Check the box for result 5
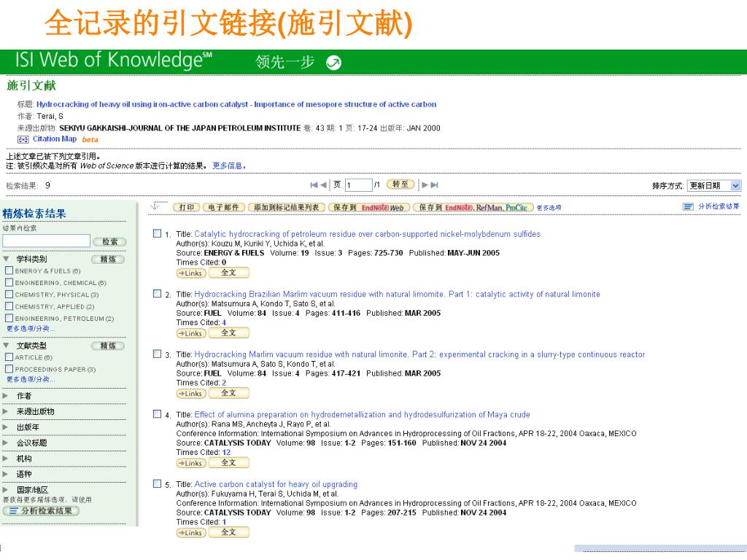Viewport: 747px width, 560px height. point(158,483)
